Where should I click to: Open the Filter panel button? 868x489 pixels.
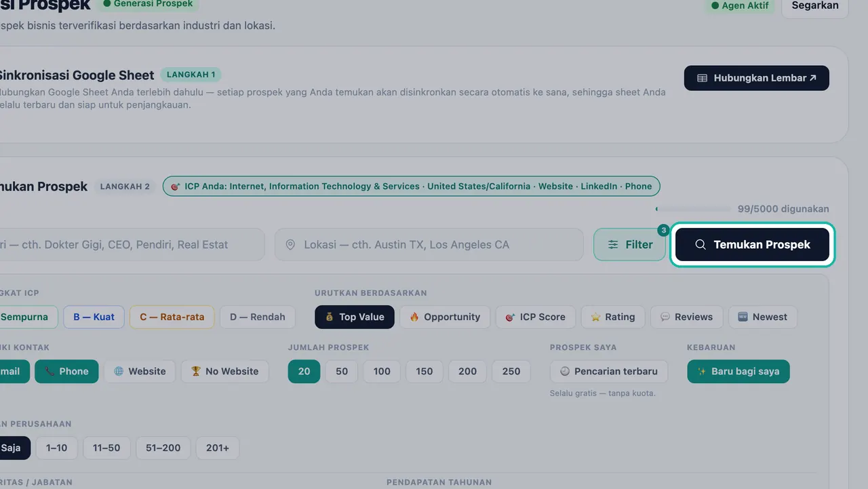click(629, 245)
